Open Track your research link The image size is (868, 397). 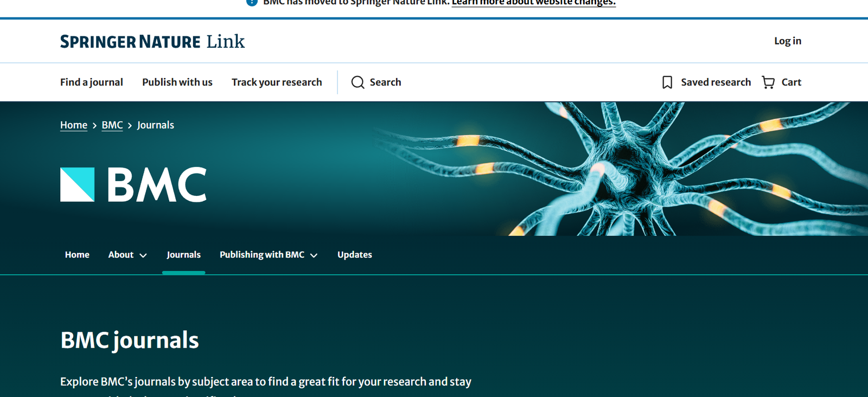tap(277, 82)
